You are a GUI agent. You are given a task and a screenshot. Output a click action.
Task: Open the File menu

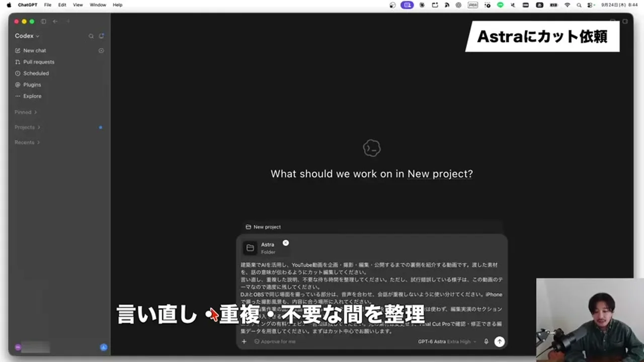pyautogui.click(x=48, y=5)
